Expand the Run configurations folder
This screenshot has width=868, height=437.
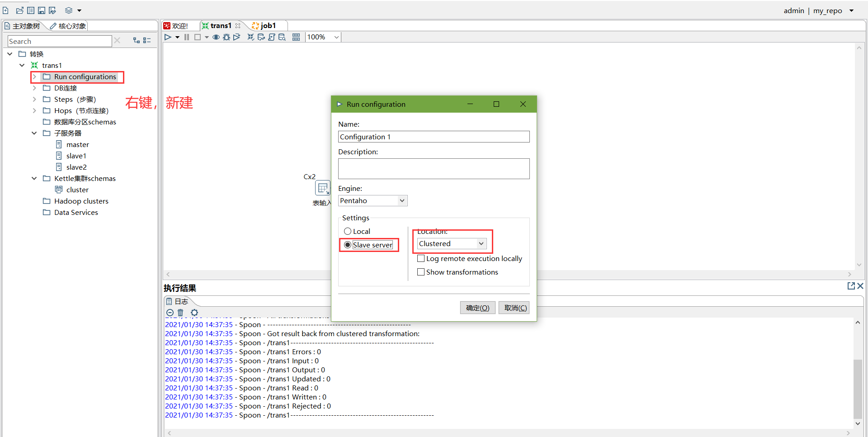[34, 77]
